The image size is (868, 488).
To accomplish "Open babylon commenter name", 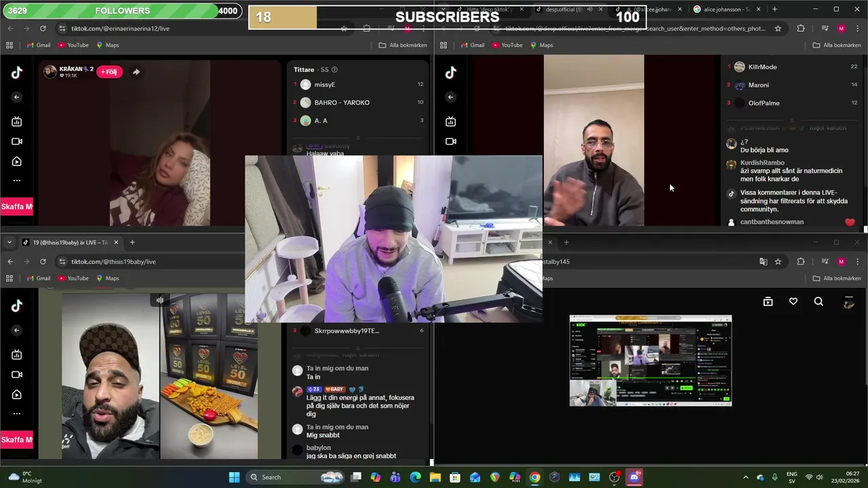I will pyautogui.click(x=319, y=448).
